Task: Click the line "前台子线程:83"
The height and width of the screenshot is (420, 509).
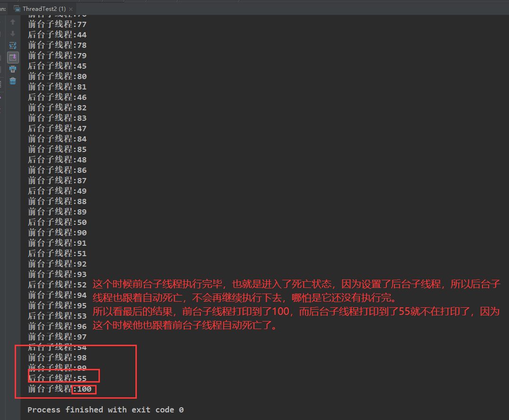Action: 57,118
